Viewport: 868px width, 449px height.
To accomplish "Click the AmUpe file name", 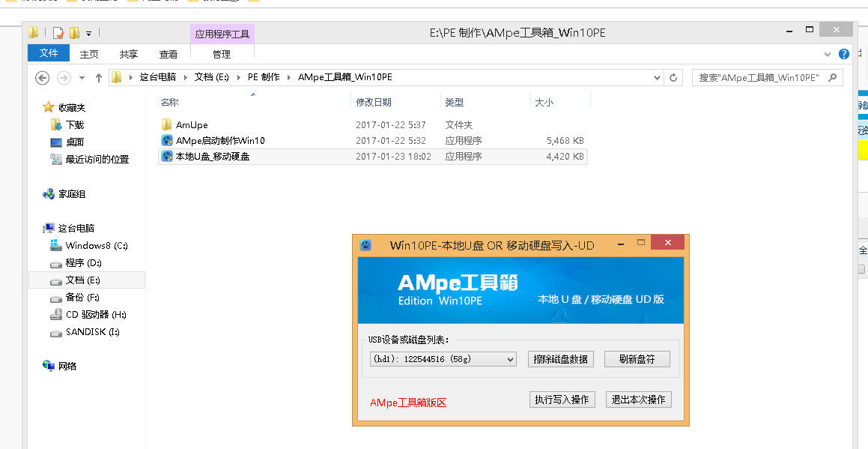I will click(x=192, y=124).
